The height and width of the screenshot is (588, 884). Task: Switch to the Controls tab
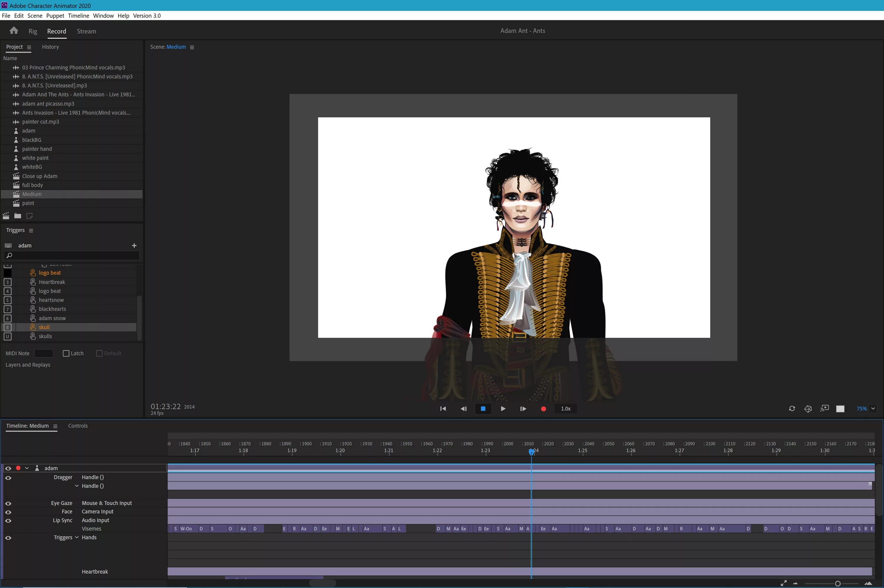(x=77, y=426)
